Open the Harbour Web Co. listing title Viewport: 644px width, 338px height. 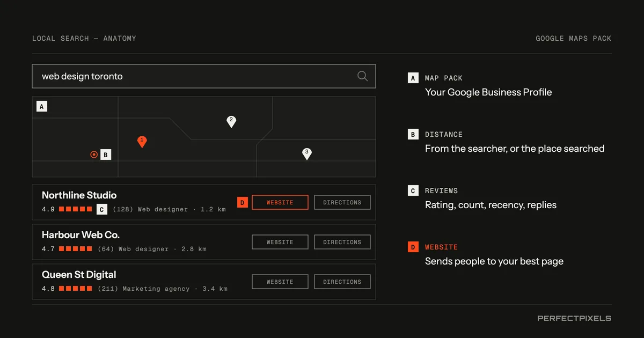(80, 235)
